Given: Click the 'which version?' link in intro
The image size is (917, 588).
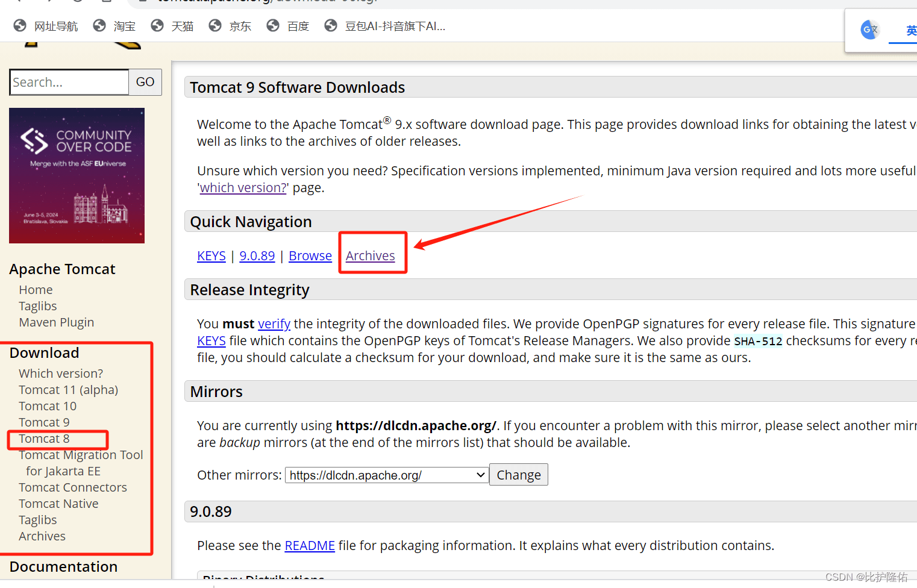Looking at the screenshot, I should pos(243,187).
